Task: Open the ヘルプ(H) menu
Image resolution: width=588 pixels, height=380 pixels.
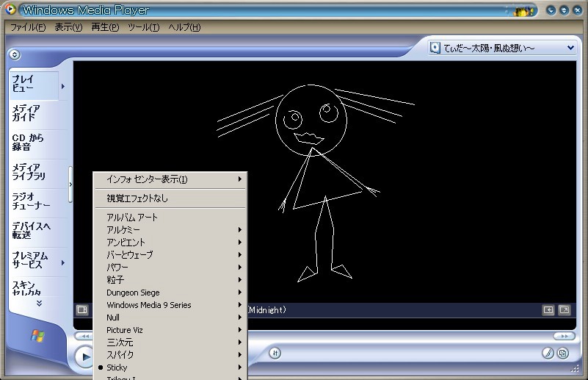Action: 184,27
